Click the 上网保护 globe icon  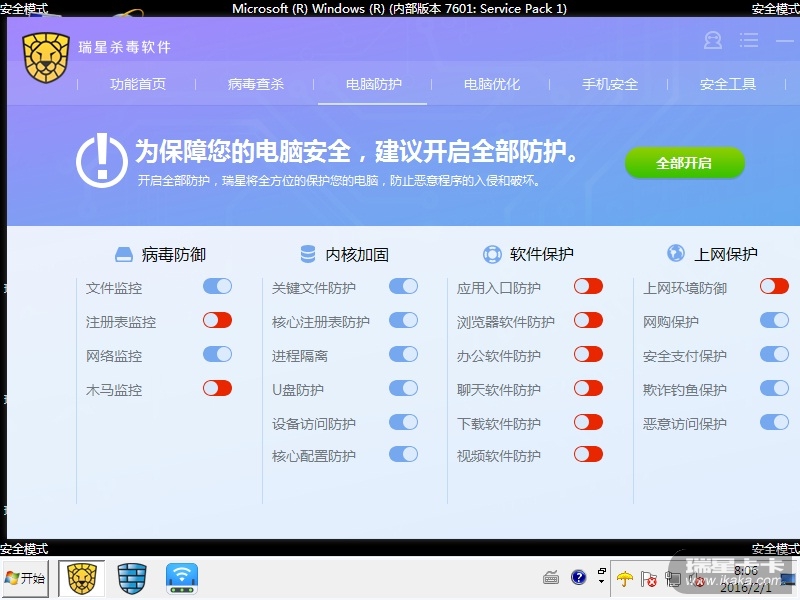click(x=676, y=253)
